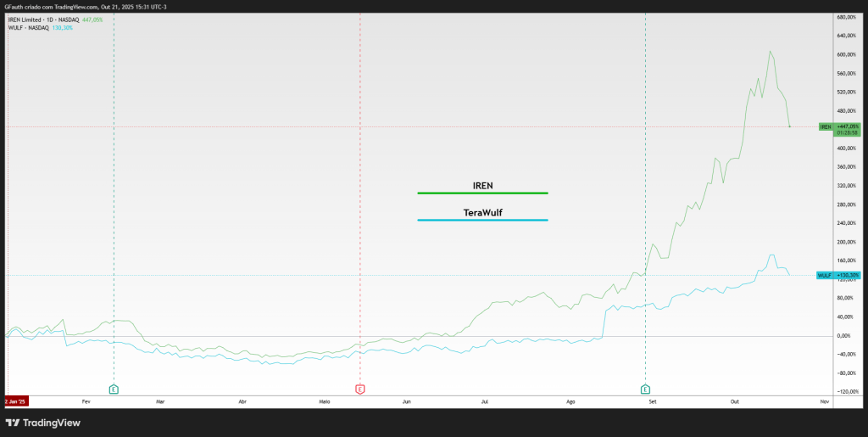Click the February earnings marker icon
The width and height of the screenshot is (868, 437).
(x=114, y=389)
